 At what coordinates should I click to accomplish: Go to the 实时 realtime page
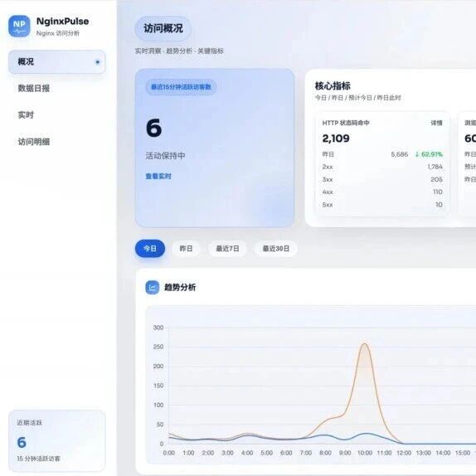26,115
